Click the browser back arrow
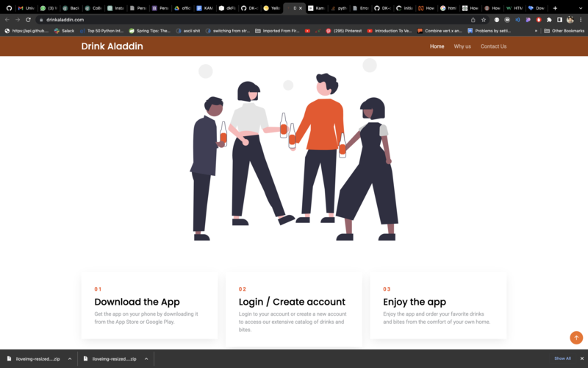The width and height of the screenshot is (588, 368). 7,20
